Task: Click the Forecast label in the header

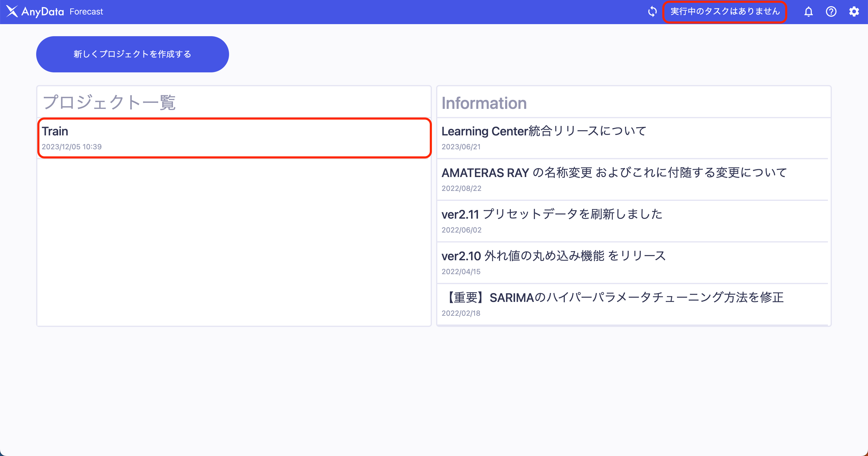Action: pos(86,12)
